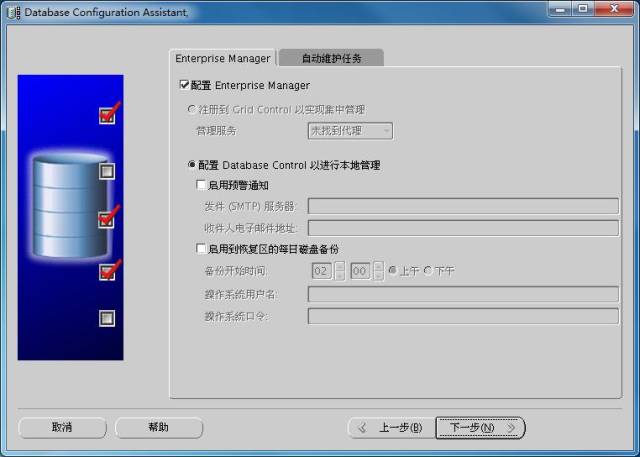This screenshot has height=457, width=640.
Task: Select 配置 Database Control 以进行本地管理 radio
Action: click(191, 164)
